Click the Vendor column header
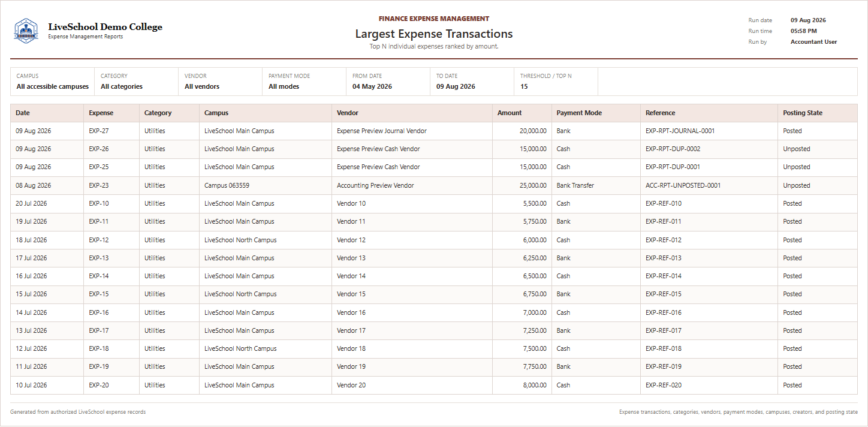Image resolution: width=868 pixels, height=427 pixels. click(412, 113)
